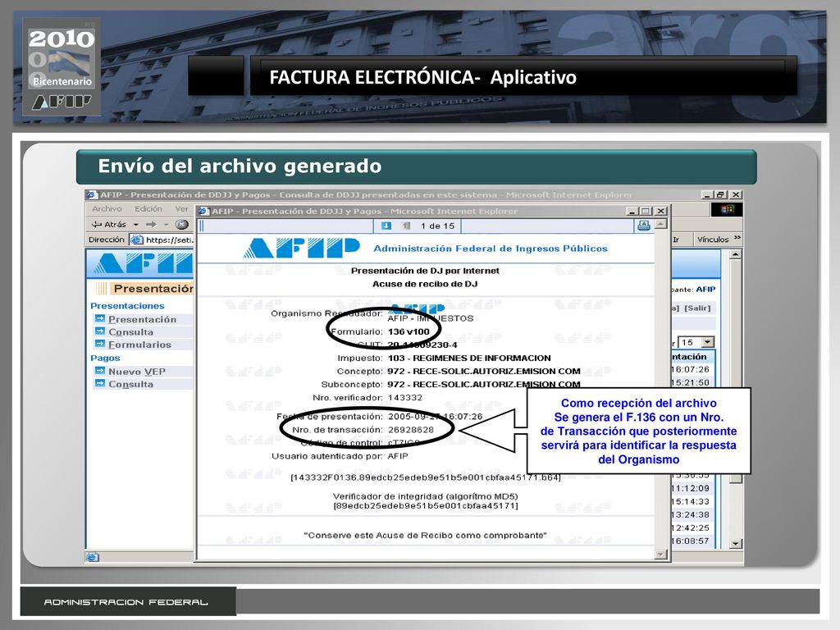Click the arrow icon beside Nuevo VEP
840x630 pixels.
pos(99,370)
